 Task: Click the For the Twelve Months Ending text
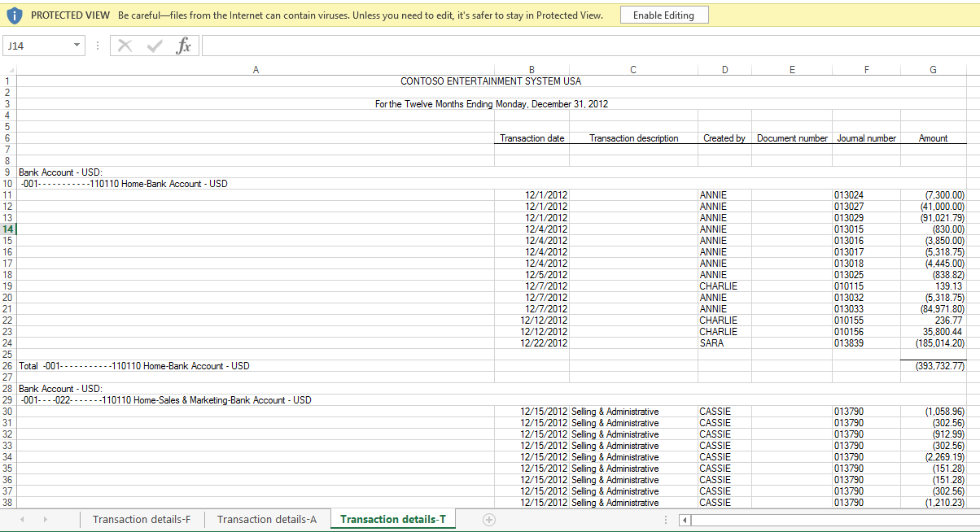[492, 104]
